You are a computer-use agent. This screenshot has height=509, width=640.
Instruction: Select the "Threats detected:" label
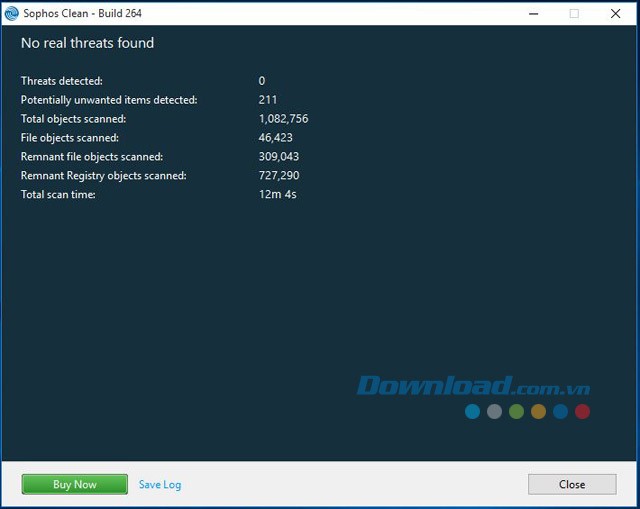62,81
